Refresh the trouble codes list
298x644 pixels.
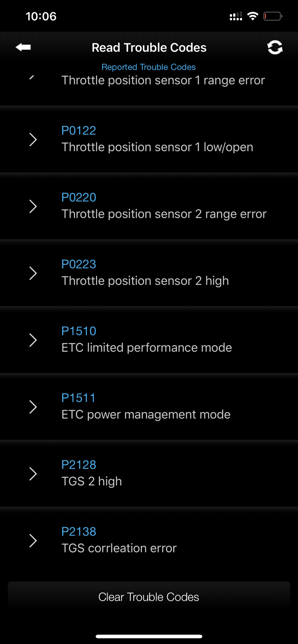click(x=275, y=48)
